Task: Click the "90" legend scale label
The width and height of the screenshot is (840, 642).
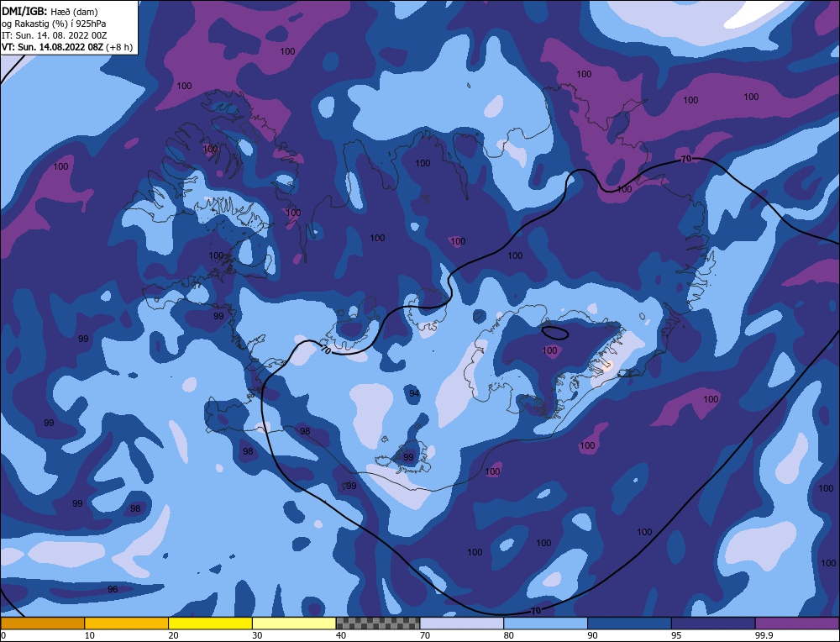Action: point(592,635)
